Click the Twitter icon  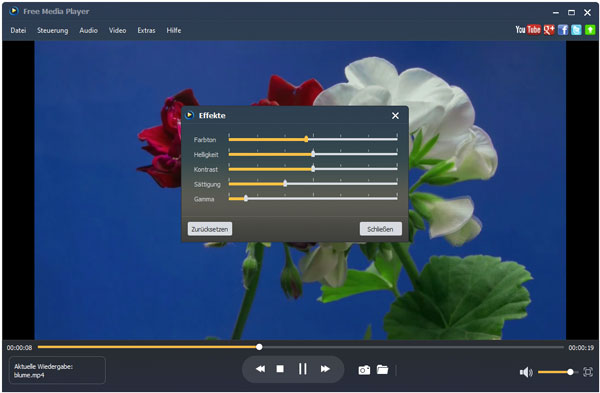576,30
